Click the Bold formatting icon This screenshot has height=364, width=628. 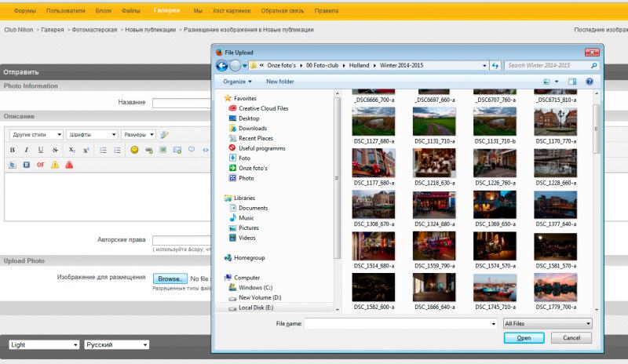pos(12,150)
